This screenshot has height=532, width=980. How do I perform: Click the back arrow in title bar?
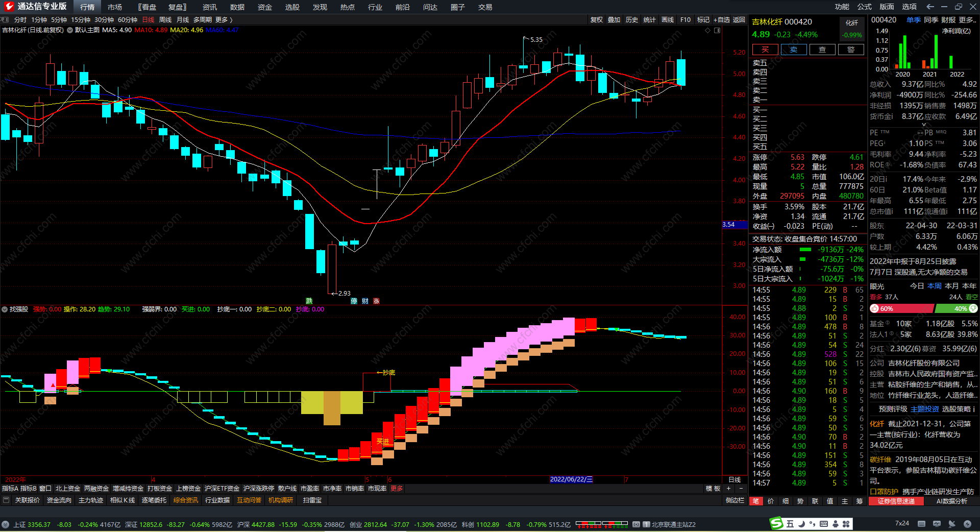click(930, 7)
